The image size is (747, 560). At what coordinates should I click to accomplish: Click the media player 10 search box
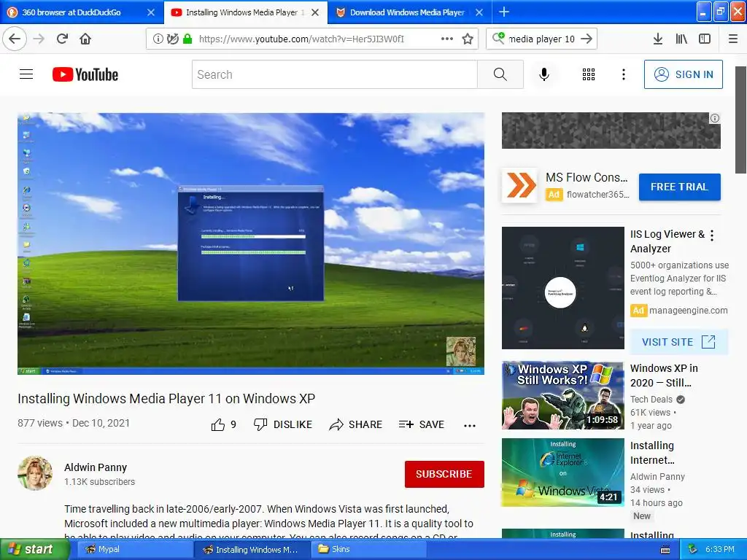542,39
